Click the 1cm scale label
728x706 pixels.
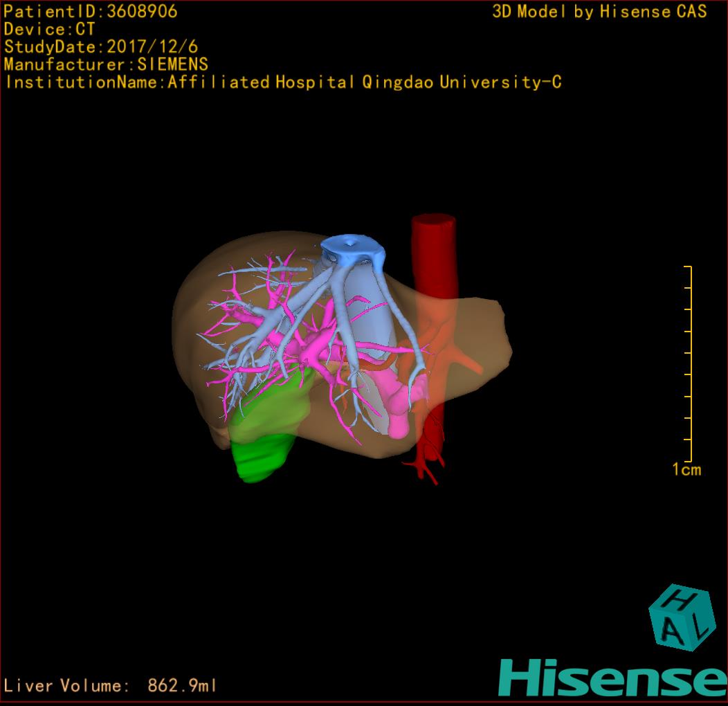tap(686, 469)
